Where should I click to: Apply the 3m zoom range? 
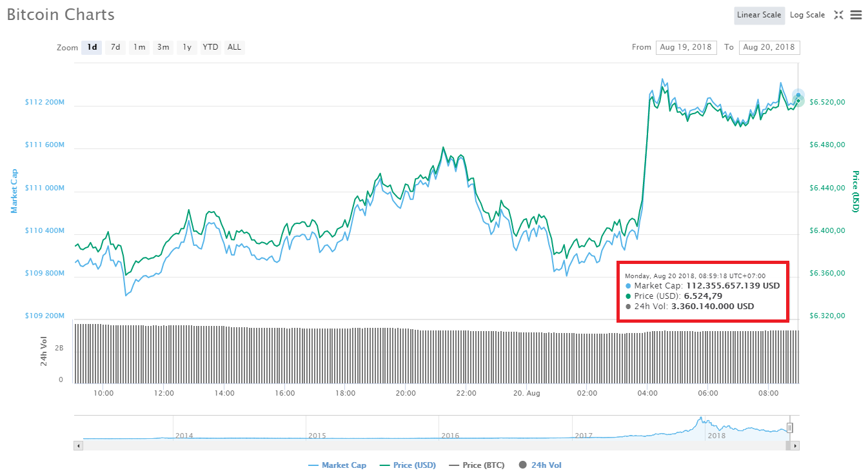coord(163,47)
